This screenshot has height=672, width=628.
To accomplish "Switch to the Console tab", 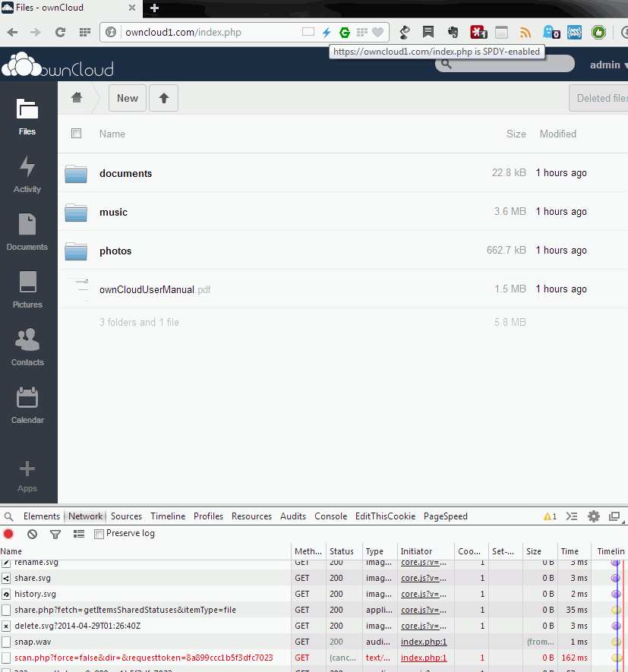I will (331, 516).
